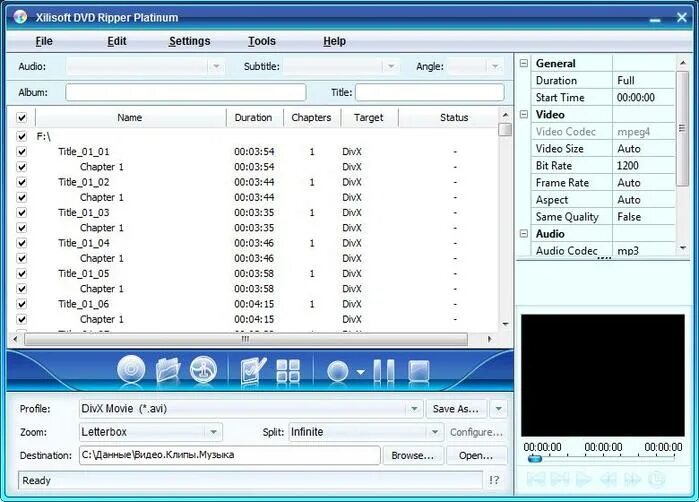This screenshot has width=699, height=502.
Task: Click the round clock-like preview control
Action: (x=656, y=479)
